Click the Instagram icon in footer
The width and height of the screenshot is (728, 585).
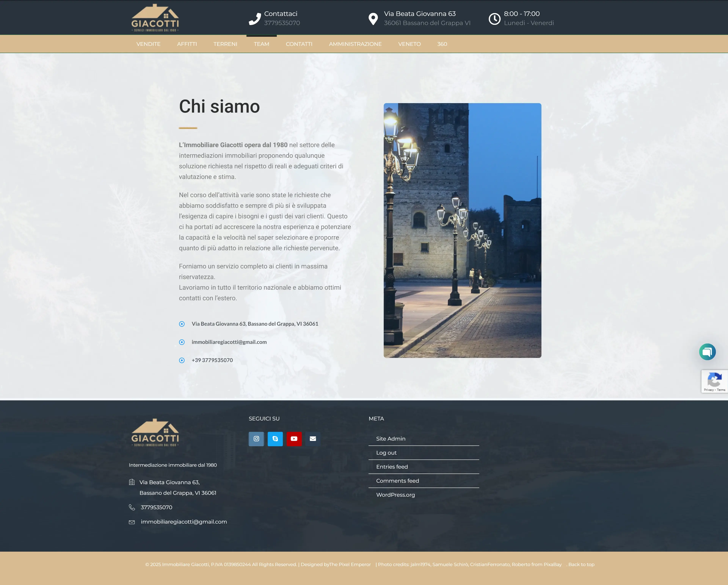(256, 439)
